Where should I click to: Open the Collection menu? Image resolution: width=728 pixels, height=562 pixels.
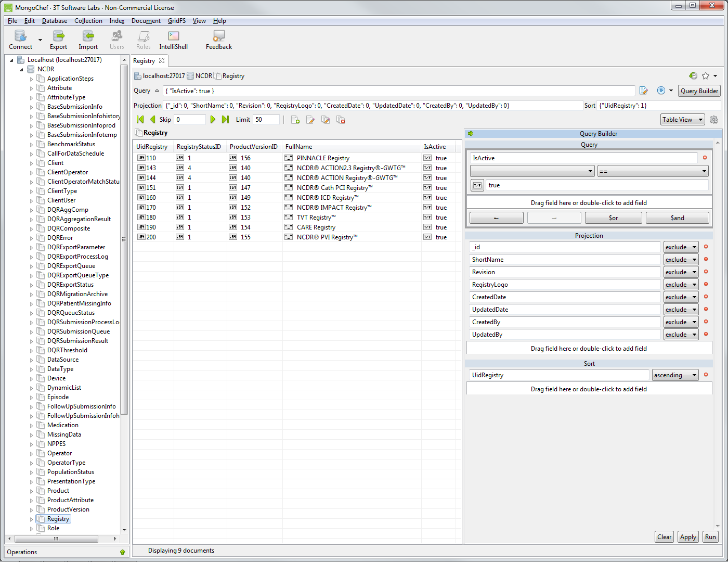(x=88, y=21)
